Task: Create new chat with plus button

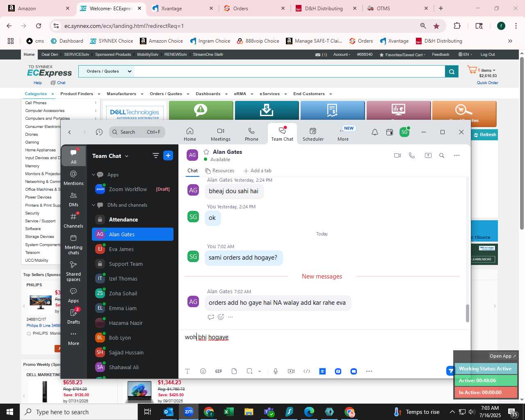Action: (168, 155)
